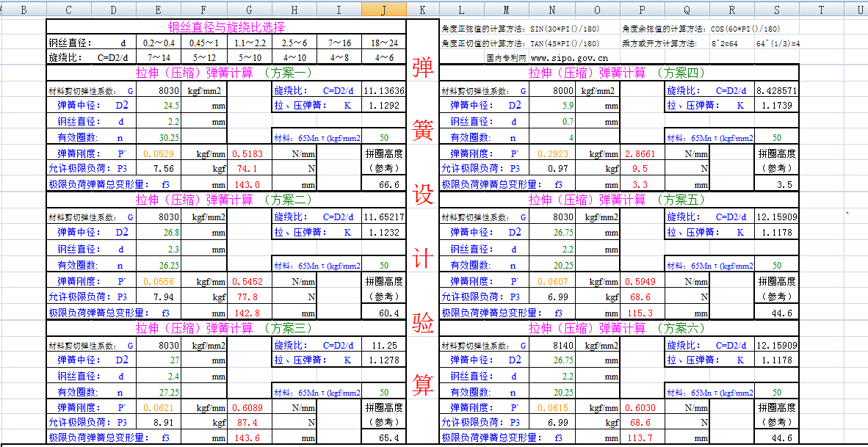This screenshot has height=447, width=868.
Task: Select column K header
Action: pos(423,10)
